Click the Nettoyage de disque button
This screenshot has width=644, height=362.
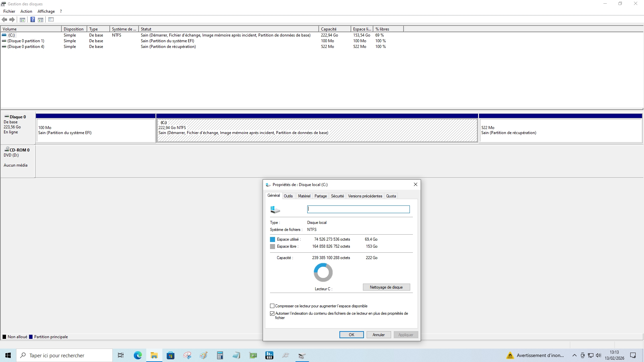coord(386,287)
